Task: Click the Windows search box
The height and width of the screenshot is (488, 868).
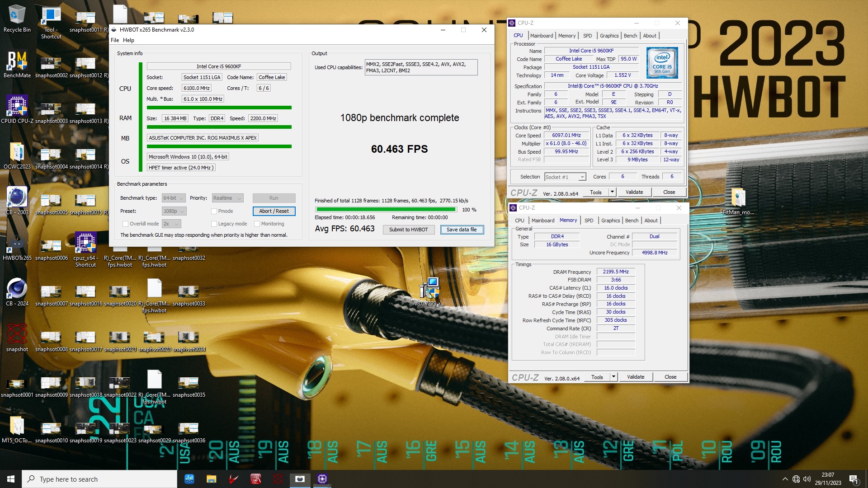Action: pyautogui.click(x=99, y=479)
